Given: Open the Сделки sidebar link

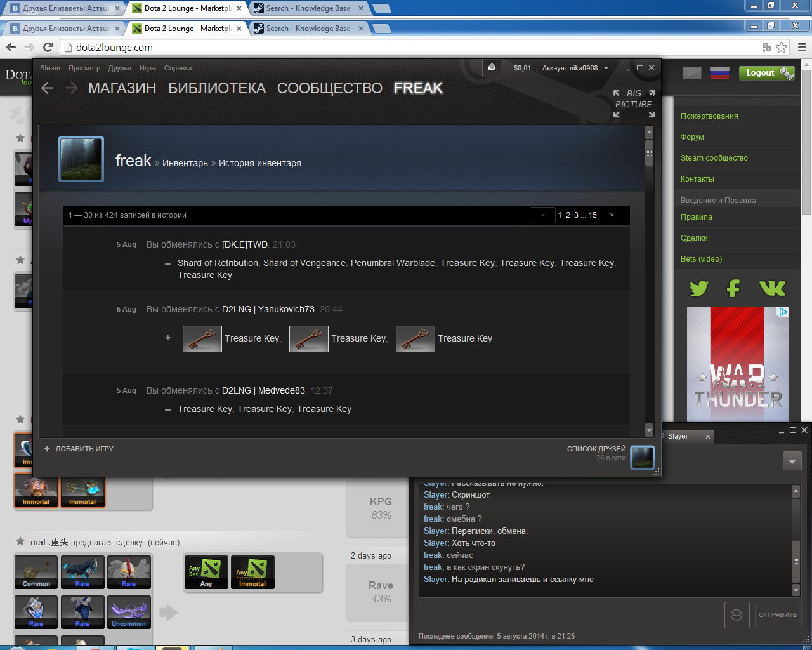Looking at the screenshot, I should tap(694, 238).
